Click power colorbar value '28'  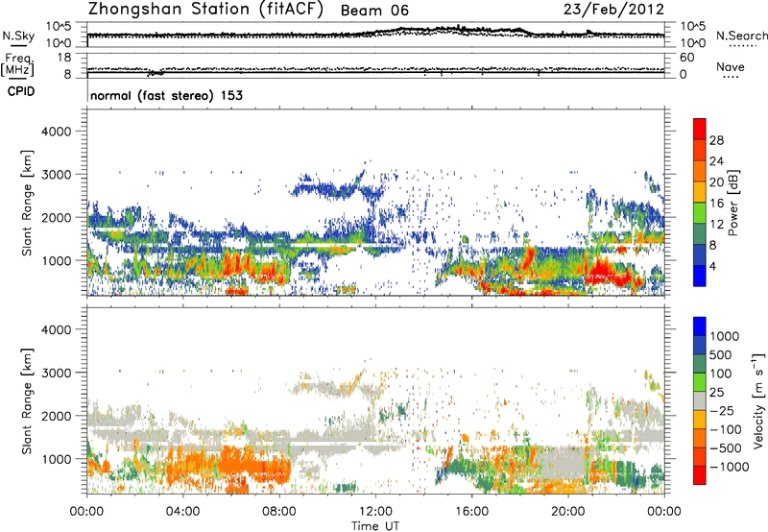(x=716, y=140)
